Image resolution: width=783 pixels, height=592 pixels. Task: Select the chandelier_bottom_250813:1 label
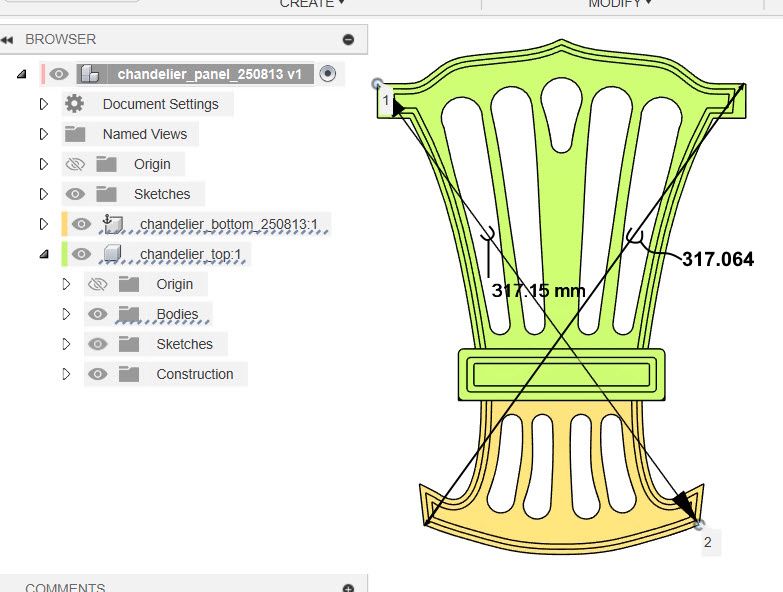pos(229,224)
